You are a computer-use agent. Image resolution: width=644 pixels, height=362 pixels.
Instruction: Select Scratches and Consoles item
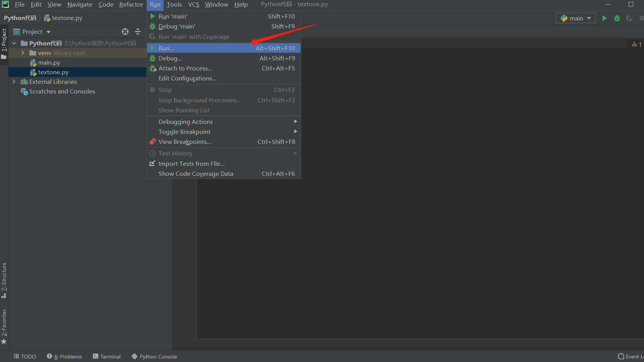click(62, 91)
